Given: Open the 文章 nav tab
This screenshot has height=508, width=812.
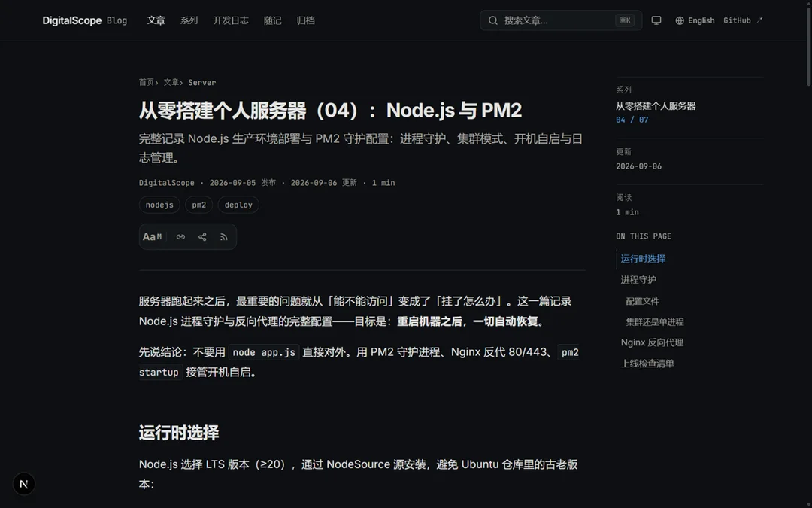Looking at the screenshot, I should point(156,20).
